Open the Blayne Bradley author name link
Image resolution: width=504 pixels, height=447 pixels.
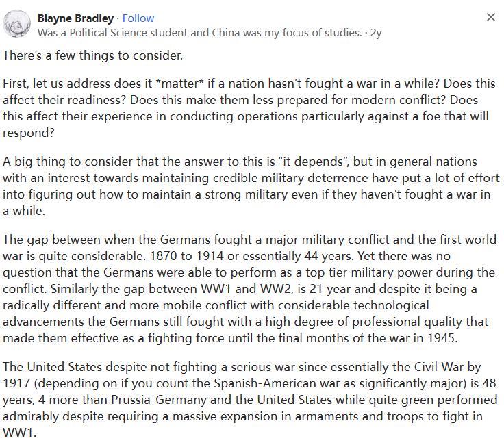point(75,18)
